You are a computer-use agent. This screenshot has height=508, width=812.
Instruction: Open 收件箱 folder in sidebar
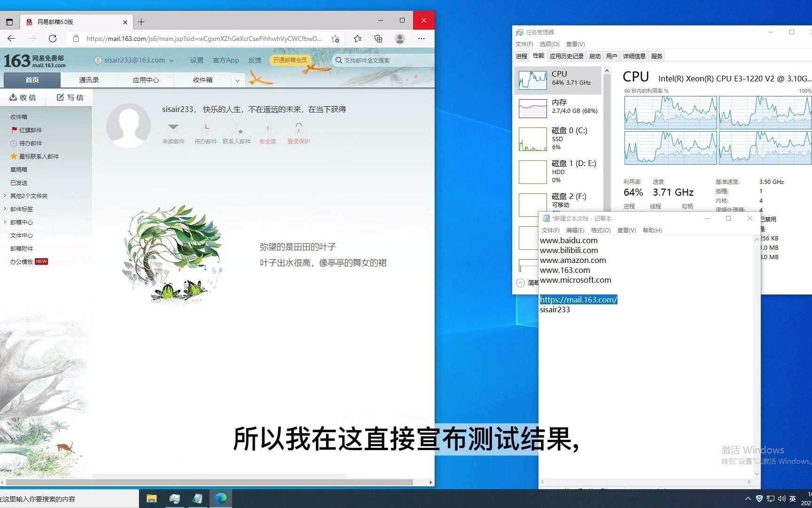(19, 117)
